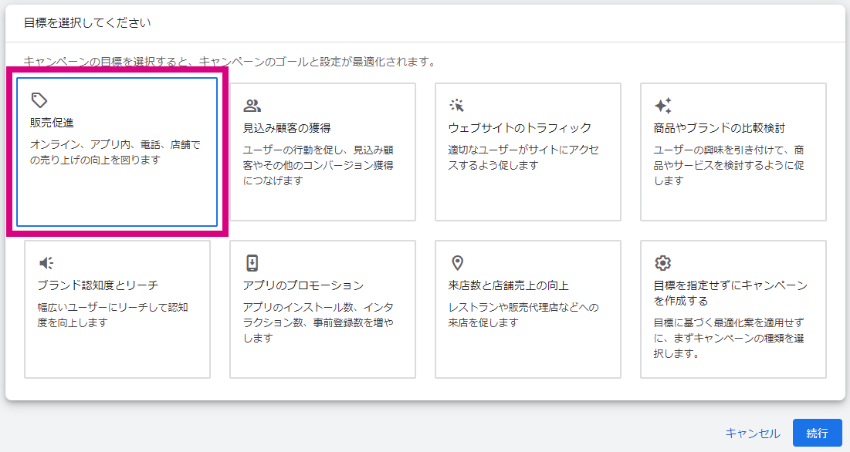850x452 pixels.
Task: Click the people icon for 見込み顧客の獲得
Action: pos(252,106)
